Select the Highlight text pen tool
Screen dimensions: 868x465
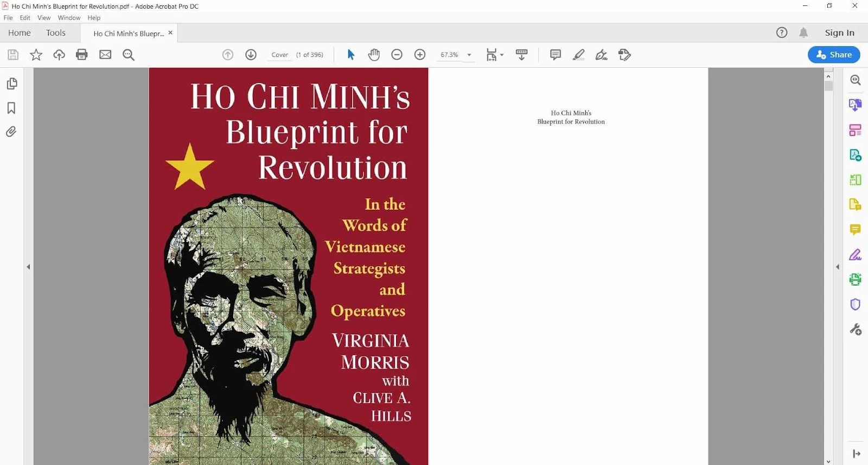[578, 55]
